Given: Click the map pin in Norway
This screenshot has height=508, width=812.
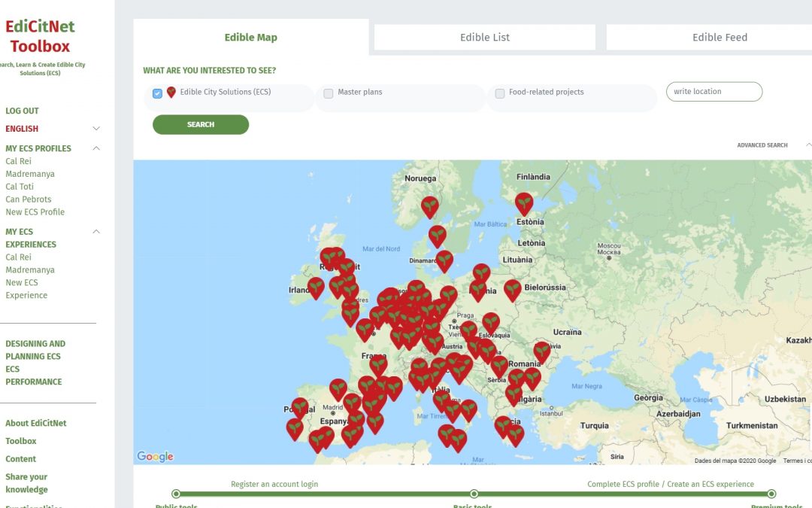Looking at the screenshot, I should (x=429, y=205).
